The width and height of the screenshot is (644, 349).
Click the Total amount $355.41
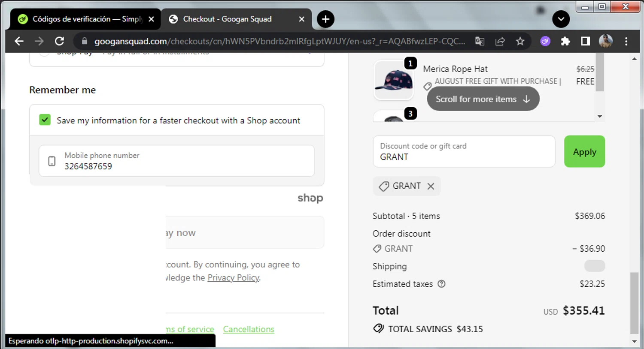[583, 310]
